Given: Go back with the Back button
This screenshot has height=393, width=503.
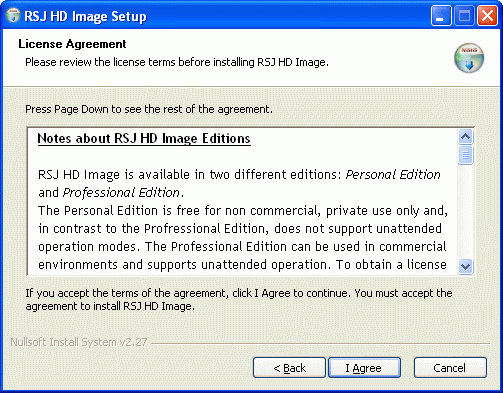Looking at the screenshot, I should click(289, 368).
